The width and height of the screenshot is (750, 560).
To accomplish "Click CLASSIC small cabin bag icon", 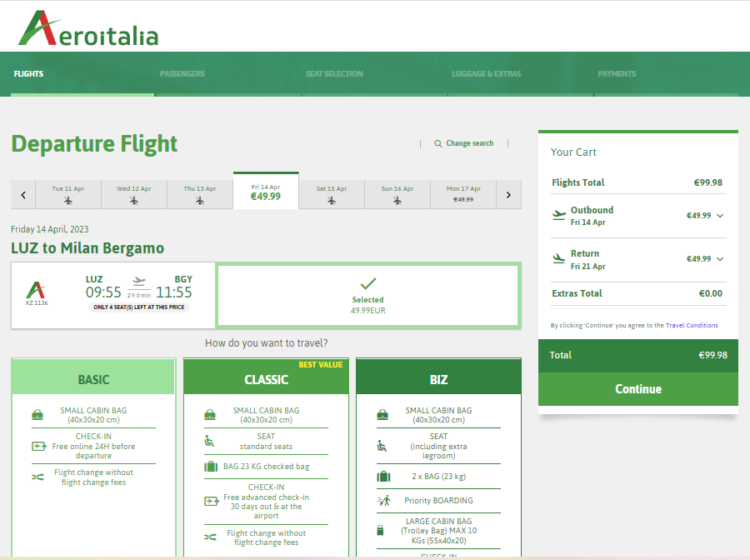I will pyautogui.click(x=210, y=415).
